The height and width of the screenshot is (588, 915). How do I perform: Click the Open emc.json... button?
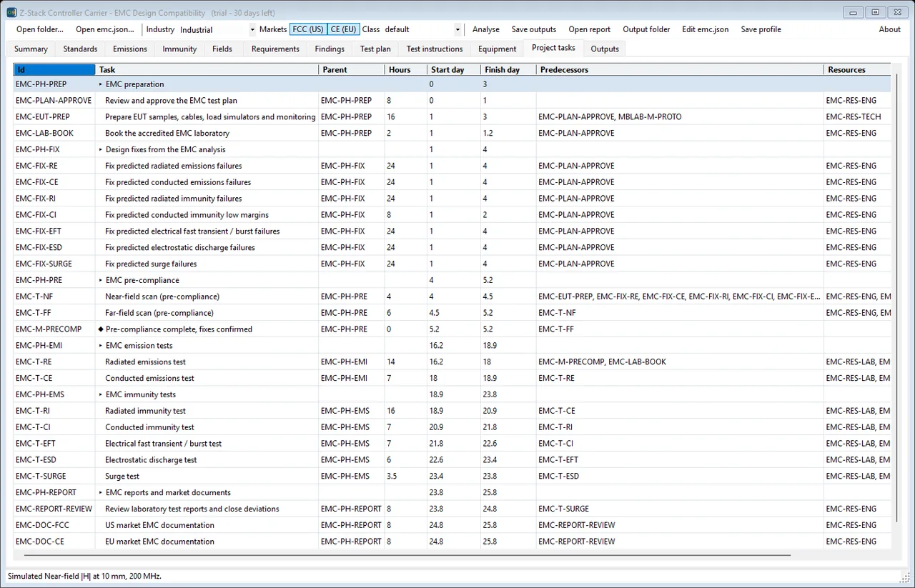tap(104, 29)
